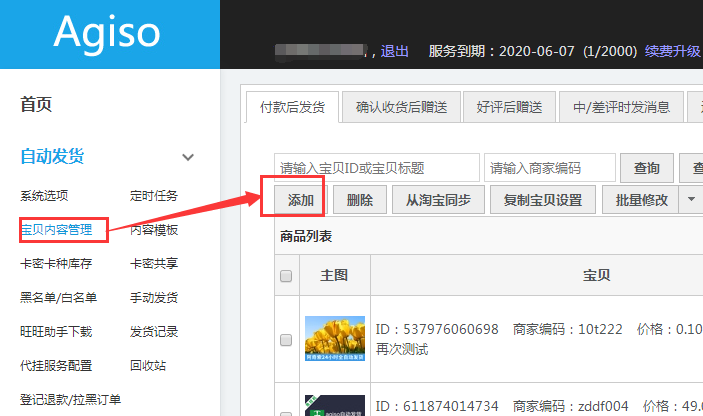The height and width of the screenshot is (416, 703).
Task: Open 发货记录 in the sidebar
Action: (x=154, y=332)
